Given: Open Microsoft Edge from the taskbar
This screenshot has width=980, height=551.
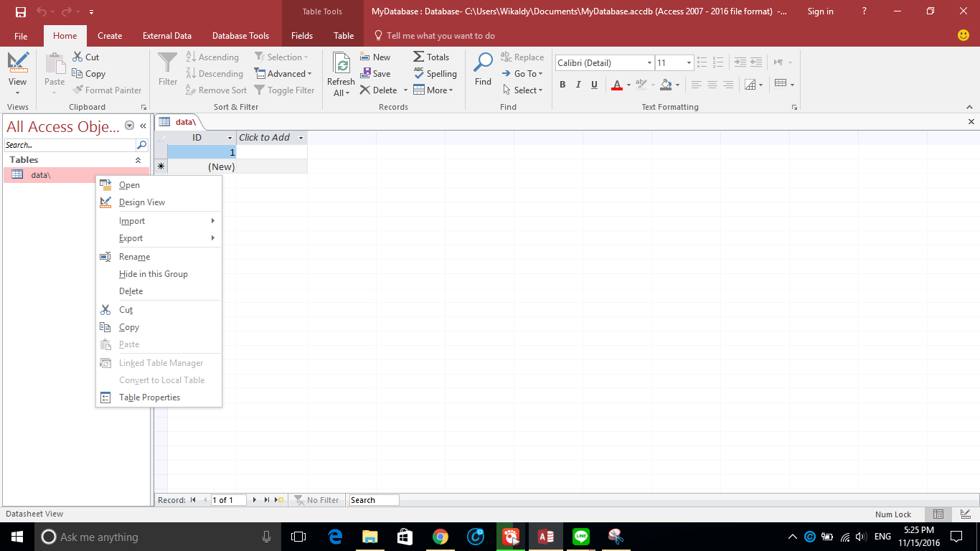Looking at the screenshot, I should point(335,537).
